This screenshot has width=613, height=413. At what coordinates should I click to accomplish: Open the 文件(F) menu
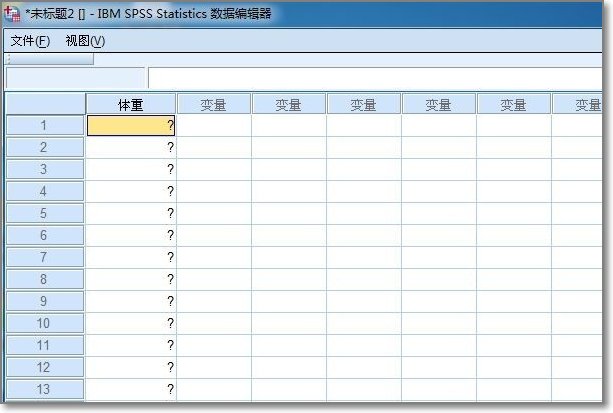pos(30,41)
